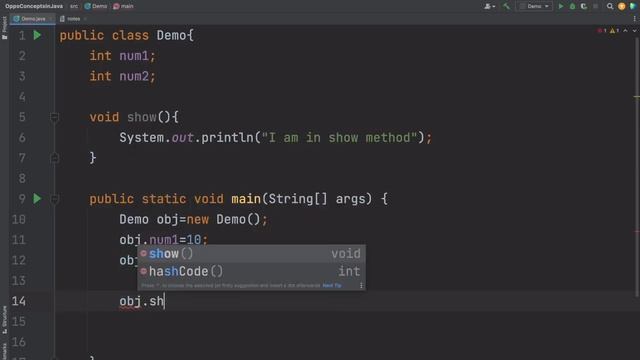Screen dimensions: 640x360
Task: Click the red error stripe marker on scrollbar
Action: coord(636,231)
